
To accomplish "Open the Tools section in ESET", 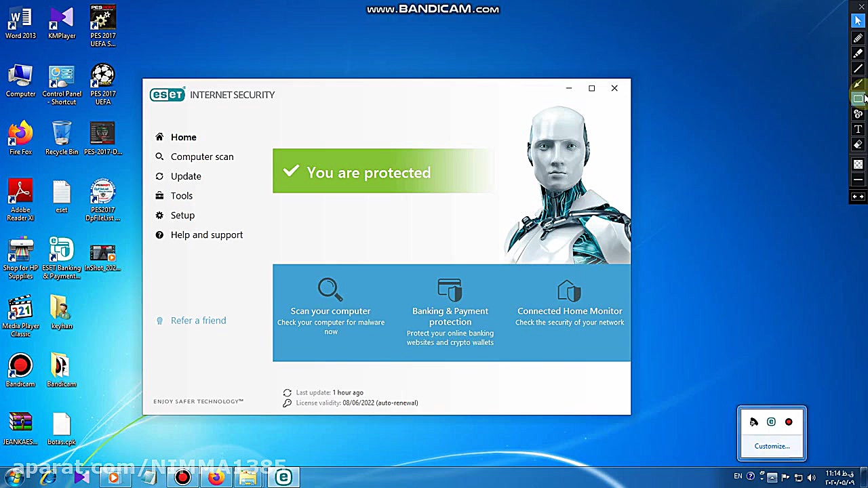I will point(174,196).
